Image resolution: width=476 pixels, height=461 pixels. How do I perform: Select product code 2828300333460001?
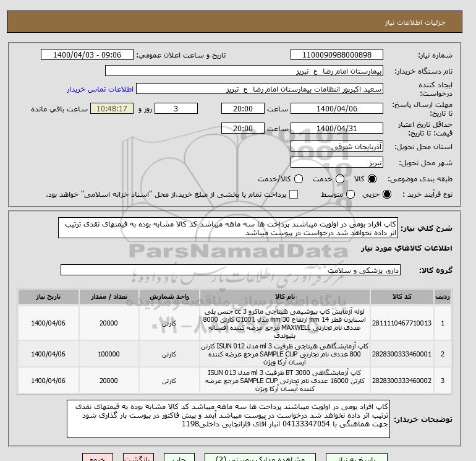click(x=402, y=354)
